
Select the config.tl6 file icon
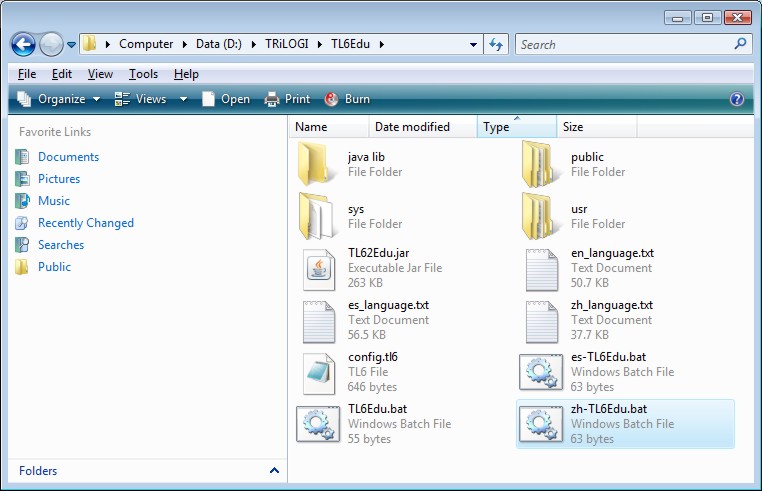(x=319, y=373)
